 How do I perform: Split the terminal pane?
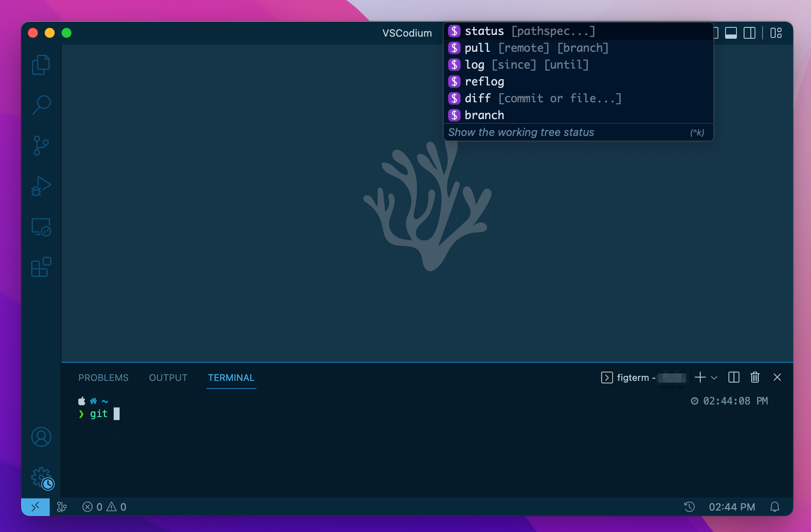pyautogui.click(x=734, y=378)
